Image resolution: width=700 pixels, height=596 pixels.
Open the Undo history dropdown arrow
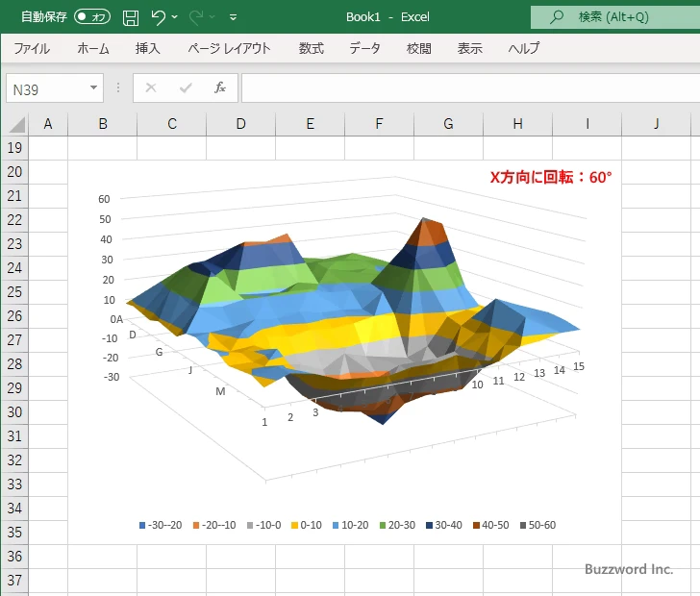point(175,17)
